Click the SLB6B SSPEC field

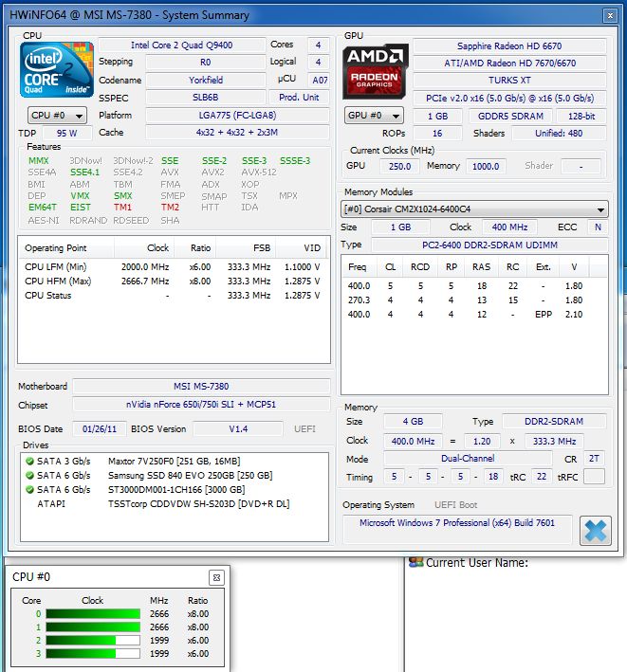[x=206, y=98]
